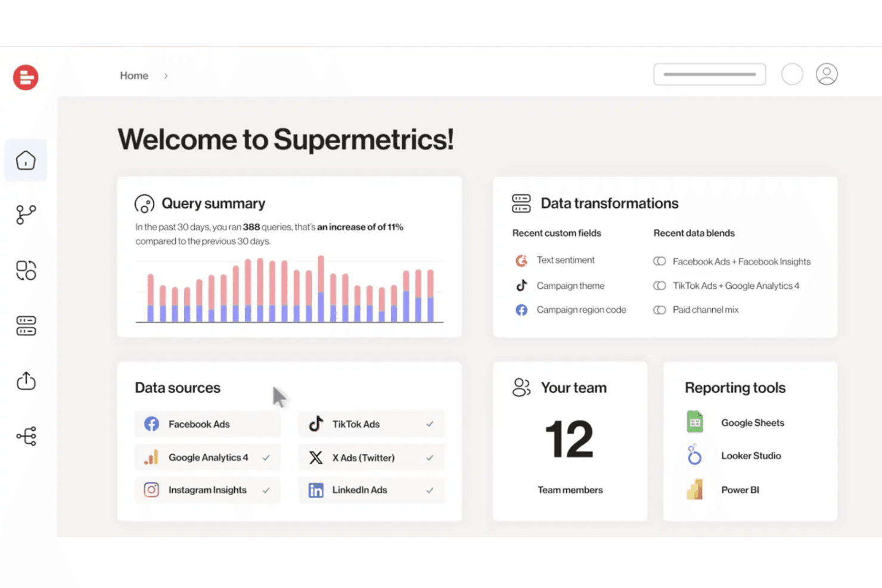
Task: Open the branch connections icon in sidebar
Action: point(26,214)
